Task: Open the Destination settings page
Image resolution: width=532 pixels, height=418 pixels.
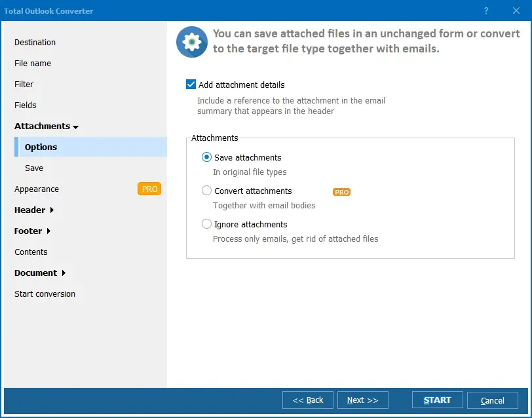Action: tap(35, 42)
